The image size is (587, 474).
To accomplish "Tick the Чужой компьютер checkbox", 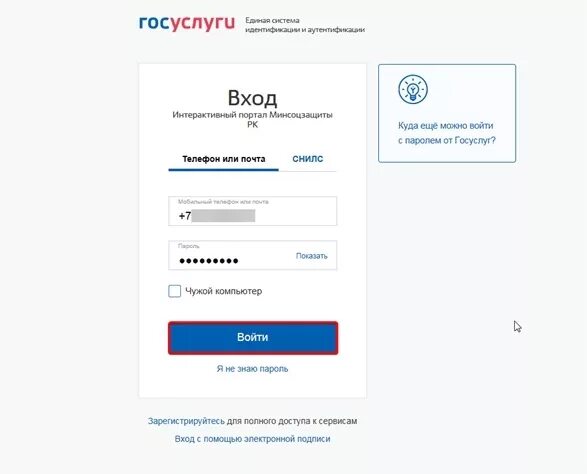I will 174,291.
